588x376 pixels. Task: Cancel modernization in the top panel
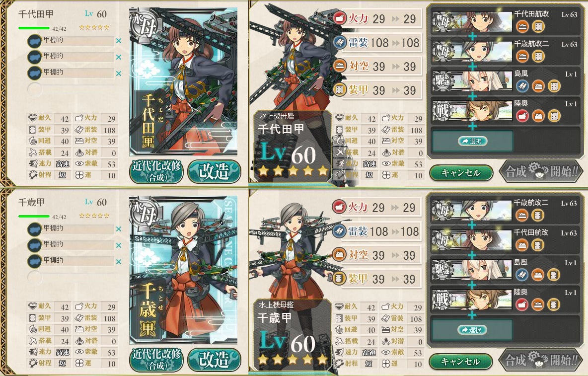click(461, 173)
